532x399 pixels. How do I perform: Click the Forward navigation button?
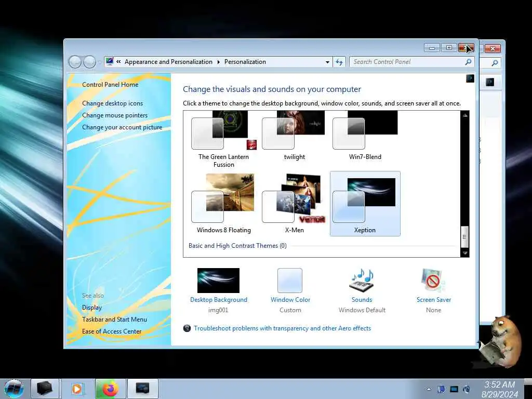[89, 62]
